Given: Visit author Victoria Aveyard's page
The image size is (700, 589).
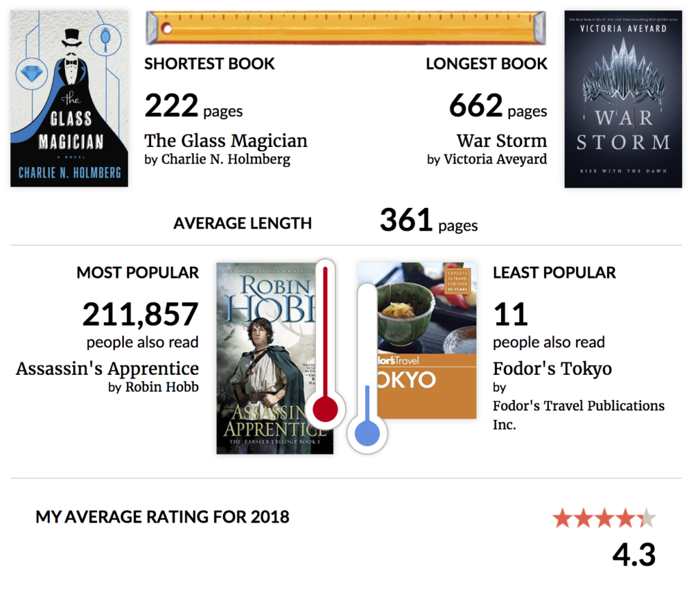Looking at the screenshot, I should (495, 159).
